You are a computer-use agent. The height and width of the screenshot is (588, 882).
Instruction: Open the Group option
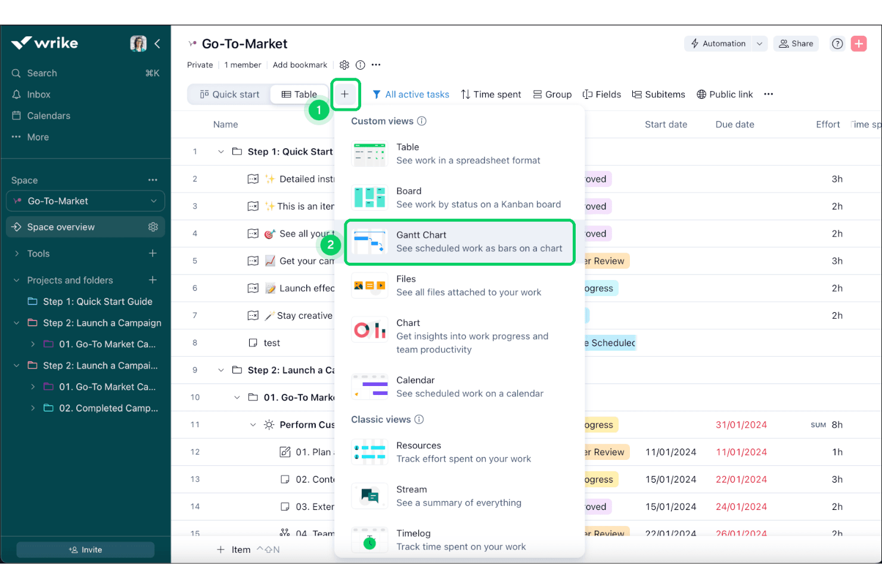pos(552,94)
